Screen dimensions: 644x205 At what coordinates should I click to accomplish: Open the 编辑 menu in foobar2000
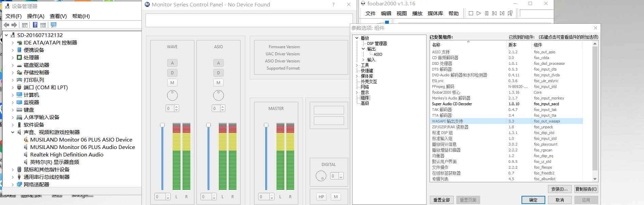[x=386, y=13]
